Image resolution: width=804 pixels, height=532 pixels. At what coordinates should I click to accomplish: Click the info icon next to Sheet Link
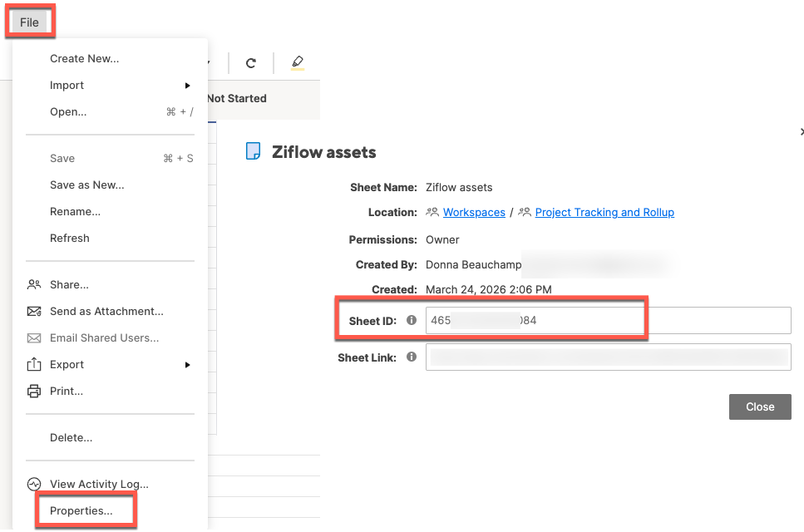pos(412,357)
